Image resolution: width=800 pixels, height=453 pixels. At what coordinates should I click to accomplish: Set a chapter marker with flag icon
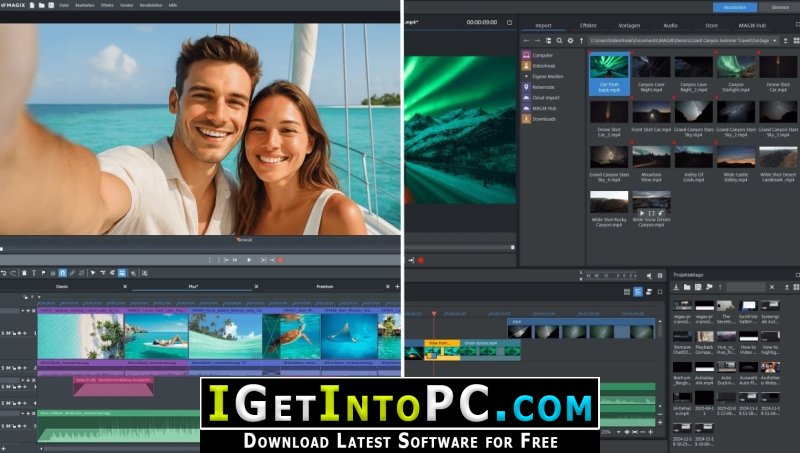click(x=43, y=273)
